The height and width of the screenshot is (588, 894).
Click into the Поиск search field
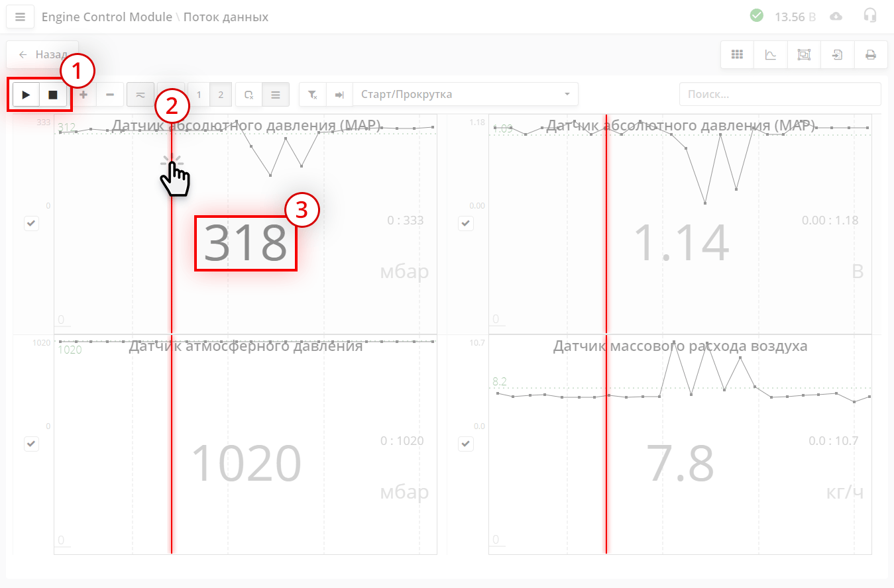pos(779,95)
